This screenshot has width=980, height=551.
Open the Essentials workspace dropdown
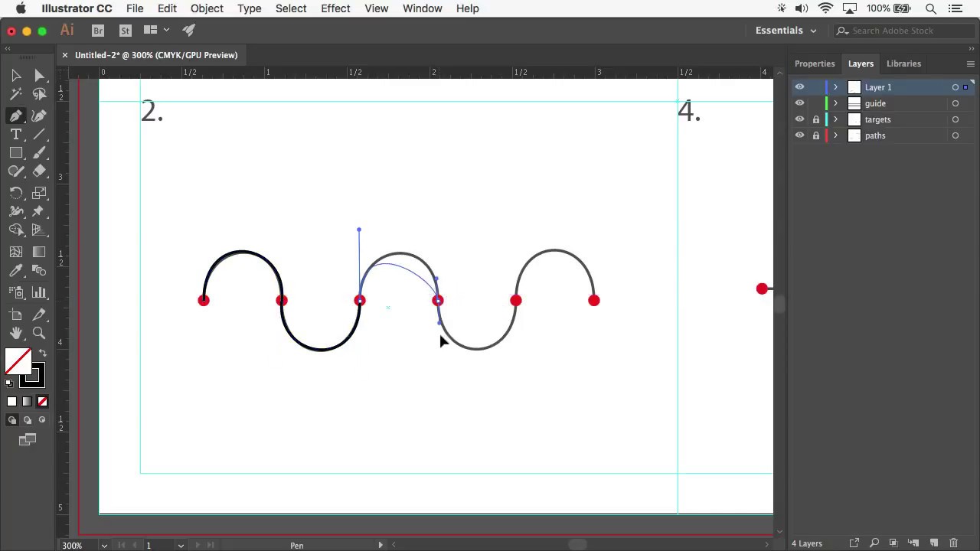786,31
